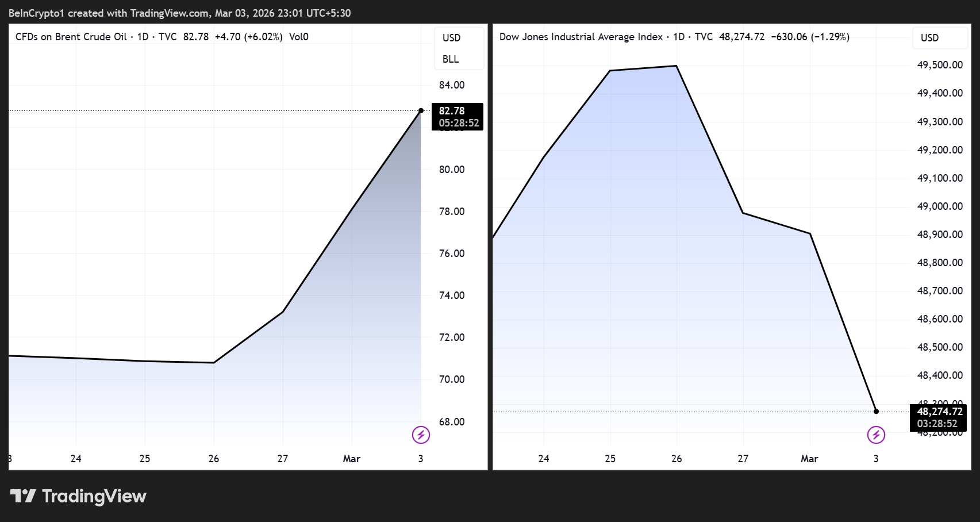980x522 pixels.
Task: Select the Mar label on Brent time axis
Action: [351, 459]
